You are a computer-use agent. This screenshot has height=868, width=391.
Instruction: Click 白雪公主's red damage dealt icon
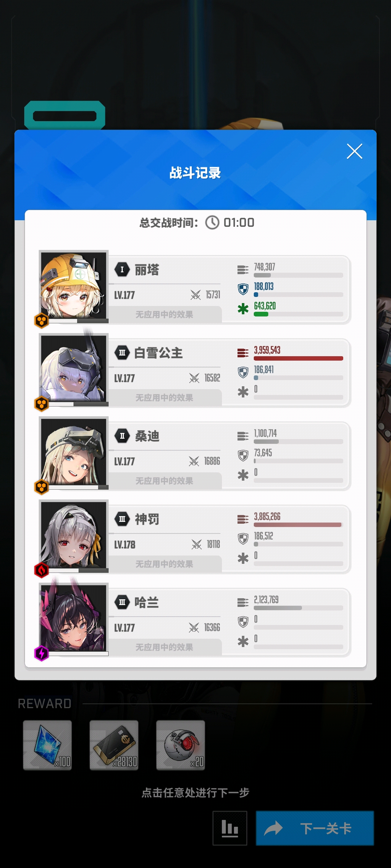pyautogui.click(x=243, y=353)
